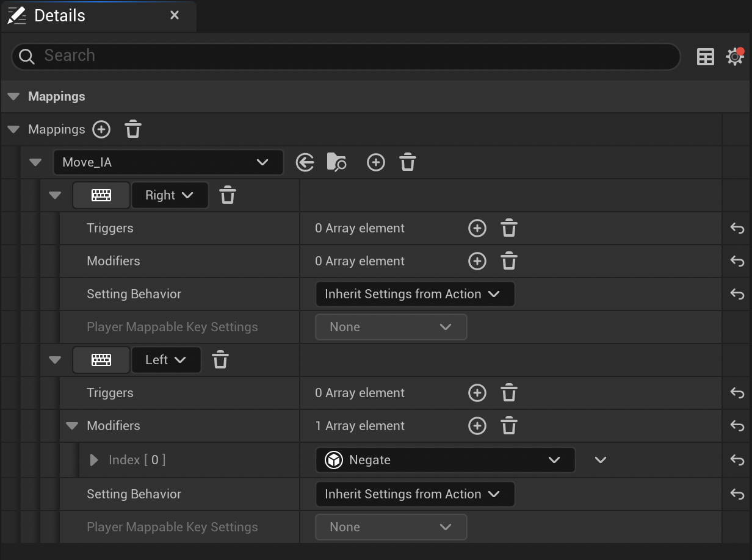Open the Details settings gear icon

click(x=735, y=57)
